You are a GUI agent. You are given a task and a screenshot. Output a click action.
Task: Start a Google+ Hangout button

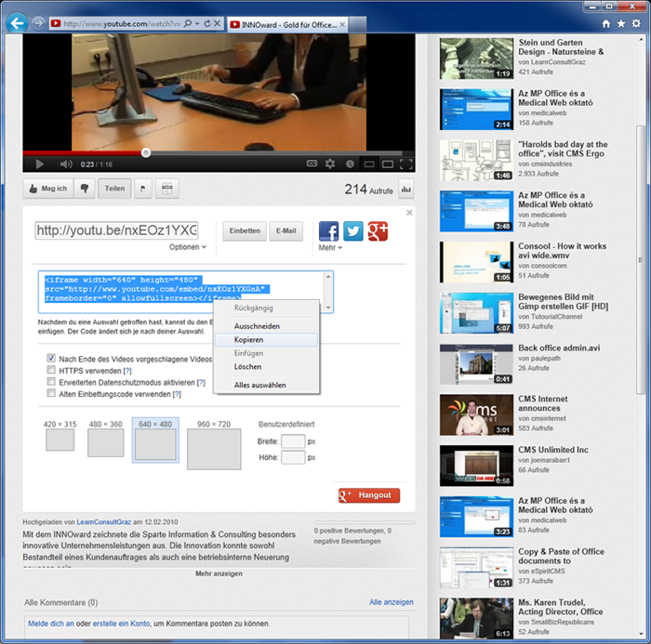(369, 495)
